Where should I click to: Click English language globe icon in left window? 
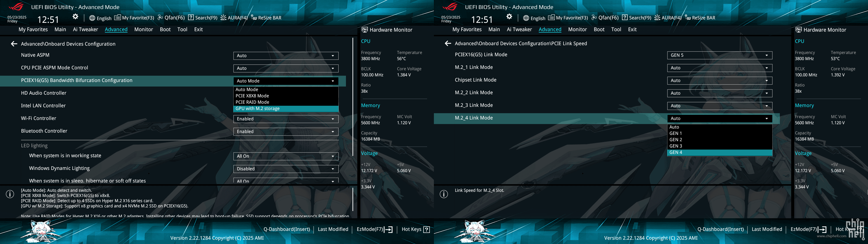(92, 18)
